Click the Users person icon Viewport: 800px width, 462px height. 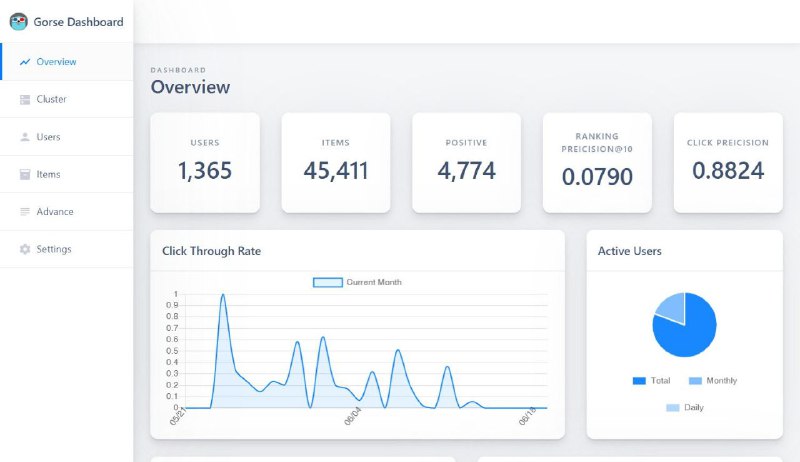click(24, 137)
